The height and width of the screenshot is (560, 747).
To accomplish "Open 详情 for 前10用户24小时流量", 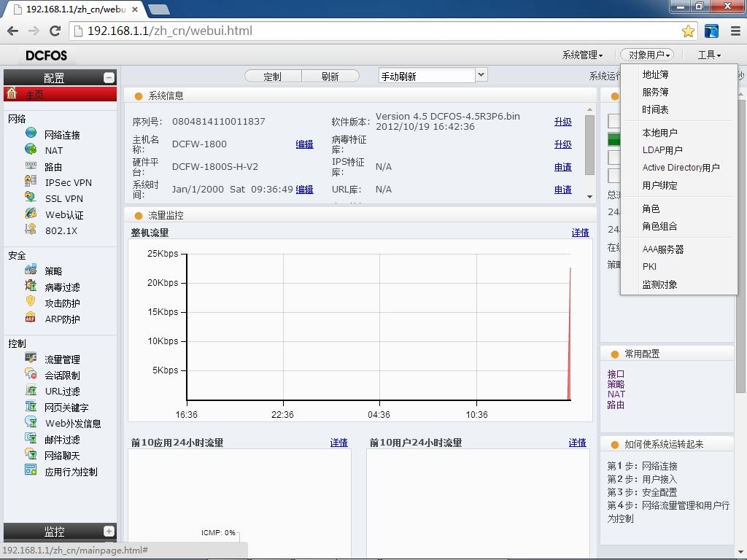I will pos(578,443).
